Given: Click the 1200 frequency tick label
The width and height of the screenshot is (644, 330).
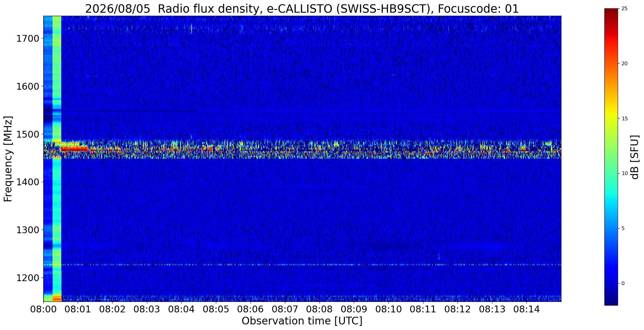Looking at the screenshot, I should [28, 278].
